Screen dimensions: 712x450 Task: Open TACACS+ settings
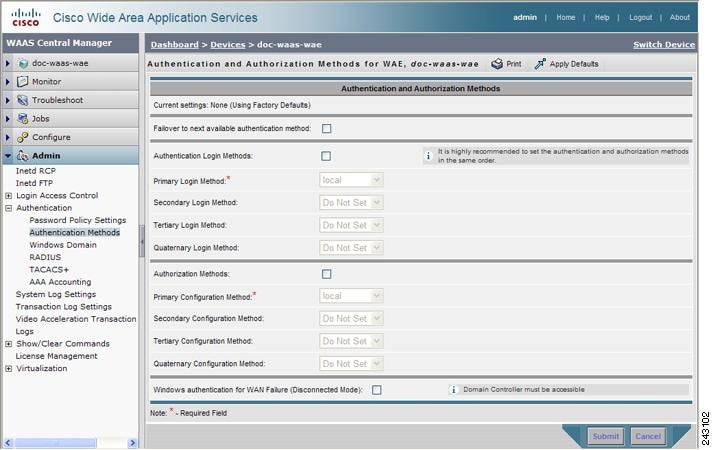pos(49,269)
